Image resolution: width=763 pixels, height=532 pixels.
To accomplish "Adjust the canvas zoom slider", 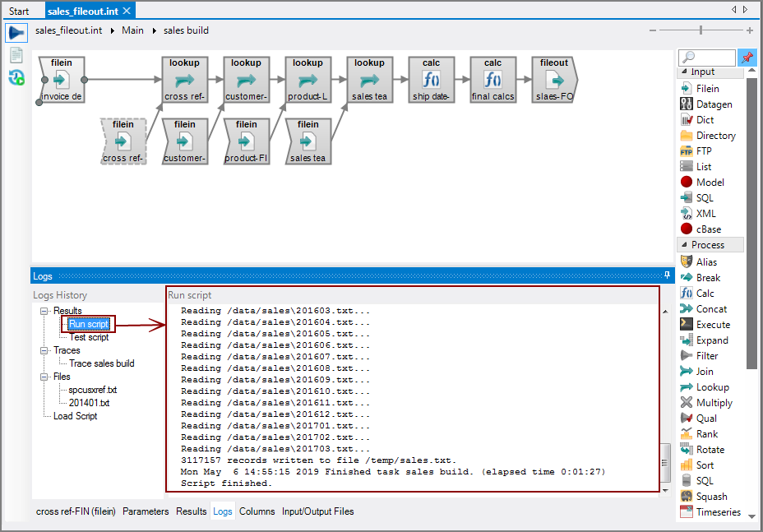I will [701, 30].
